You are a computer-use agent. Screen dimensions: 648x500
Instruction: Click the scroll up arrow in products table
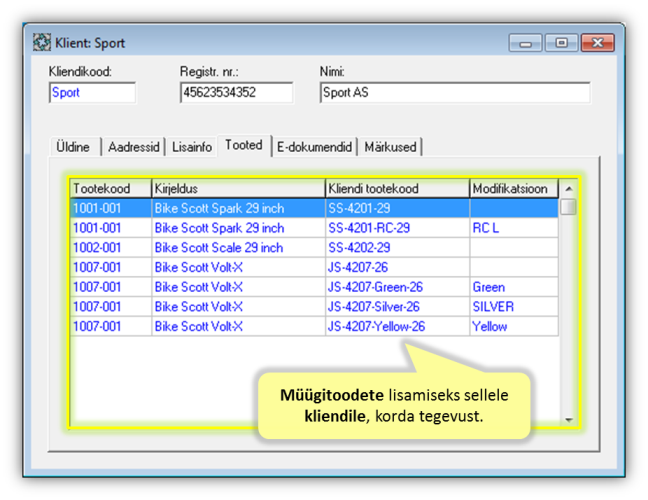(569, 189)
